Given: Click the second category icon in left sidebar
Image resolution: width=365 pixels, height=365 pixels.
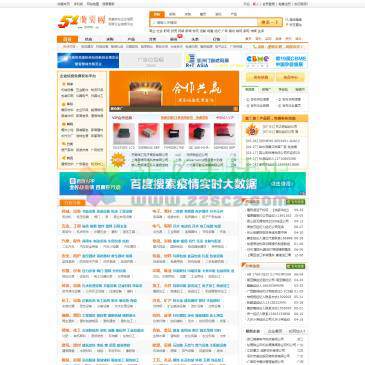Looking at the screenshot, I should [64, 104].
